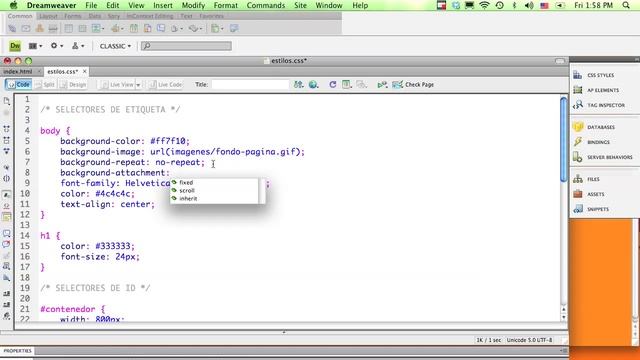Viewport: 640px width, 360px height.
Task: Toggle Syntax Error Alerts in info bar
Action: coord(7,217)
